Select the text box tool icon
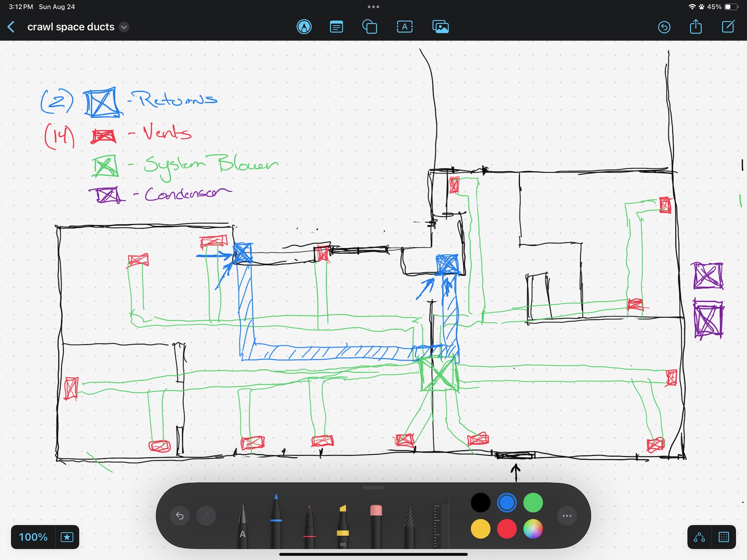This screenshot has height=560, width=747. 405,27
